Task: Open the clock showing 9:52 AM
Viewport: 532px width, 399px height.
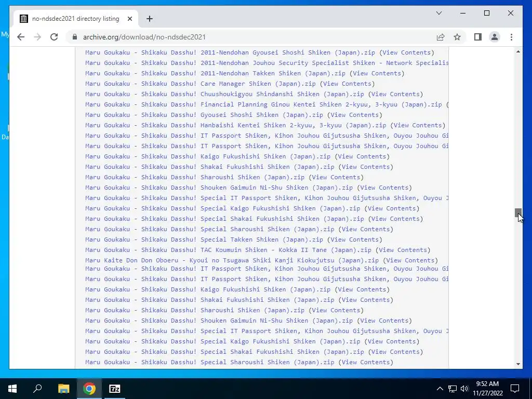Action: (487, 389)
